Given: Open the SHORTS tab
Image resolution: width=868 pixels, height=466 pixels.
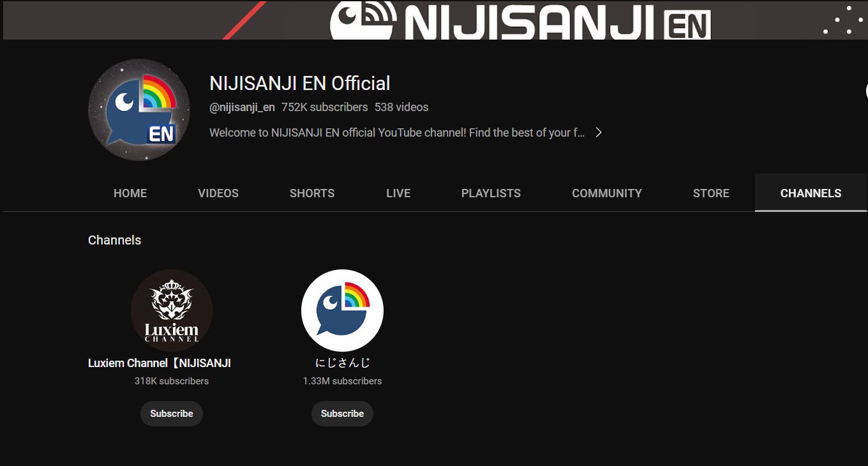Looking at the screenshot, I should point(312,193).
